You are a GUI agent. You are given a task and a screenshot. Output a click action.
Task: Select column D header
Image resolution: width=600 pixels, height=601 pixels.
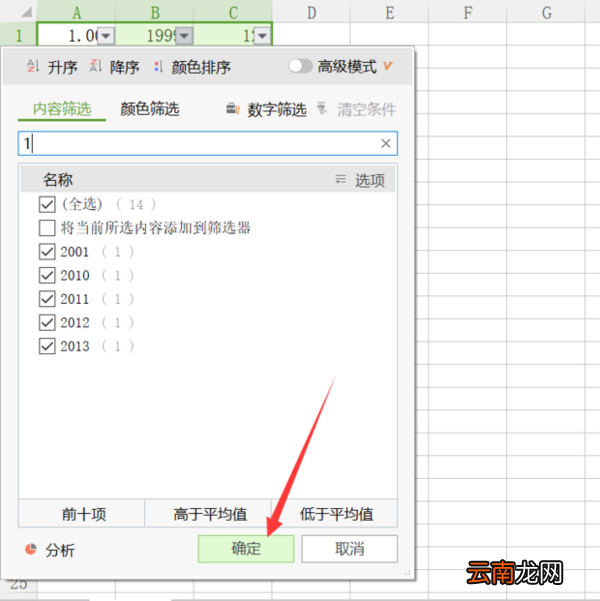click(311, 12)
